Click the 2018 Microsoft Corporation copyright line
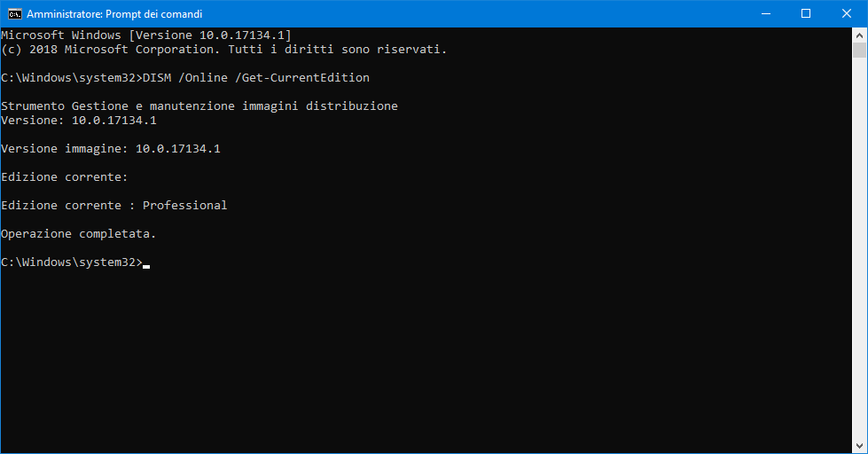Image resolution: width=868 pixels, height=454 pixels. 223,50
